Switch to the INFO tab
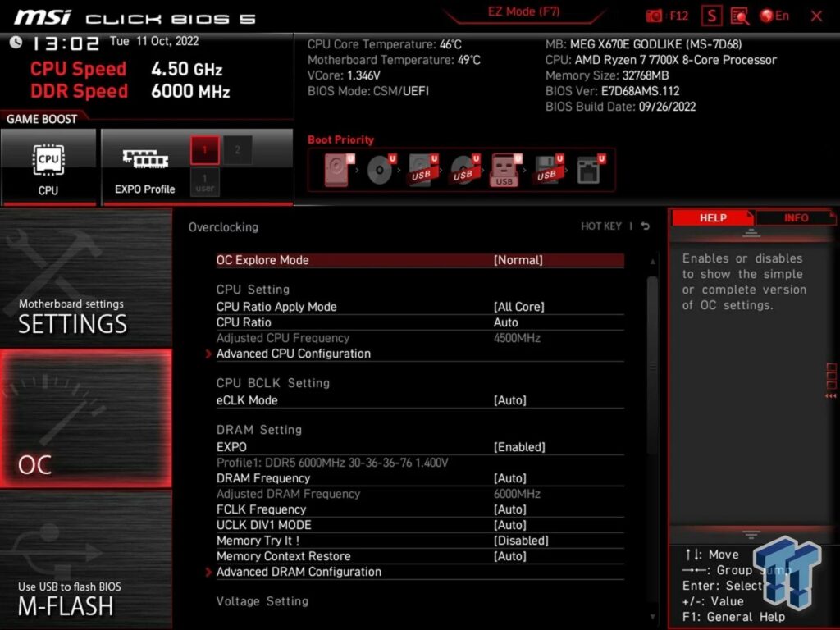This screenshot has height=630, width=840. coord(796,217)
